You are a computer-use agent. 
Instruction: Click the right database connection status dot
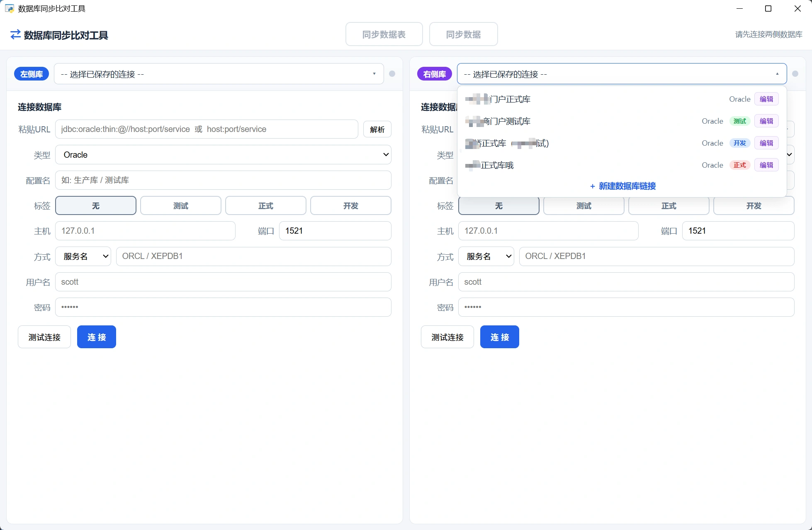tap(795, 74)
